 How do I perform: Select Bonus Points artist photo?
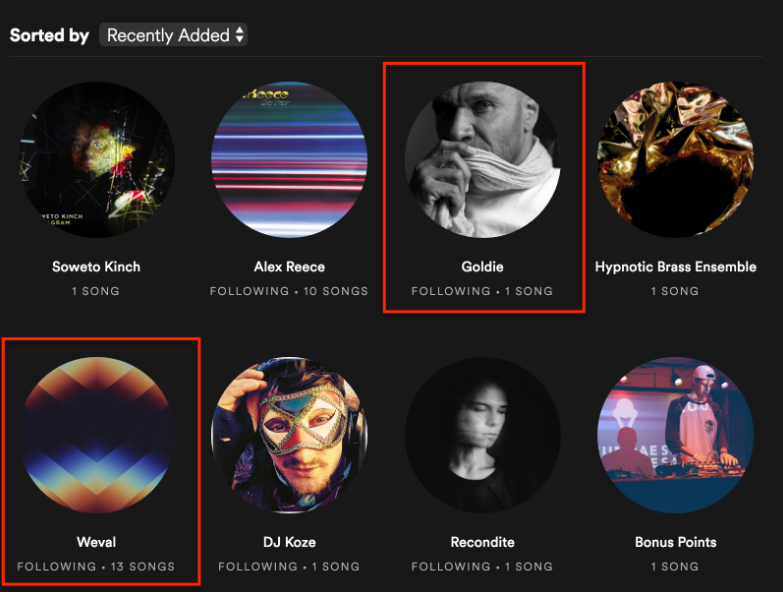pos(675,436)
